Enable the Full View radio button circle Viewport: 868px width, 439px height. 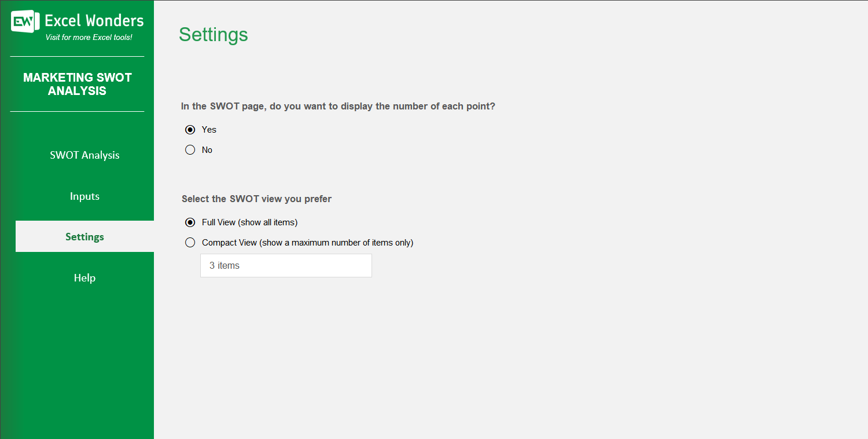pos(190,222)
